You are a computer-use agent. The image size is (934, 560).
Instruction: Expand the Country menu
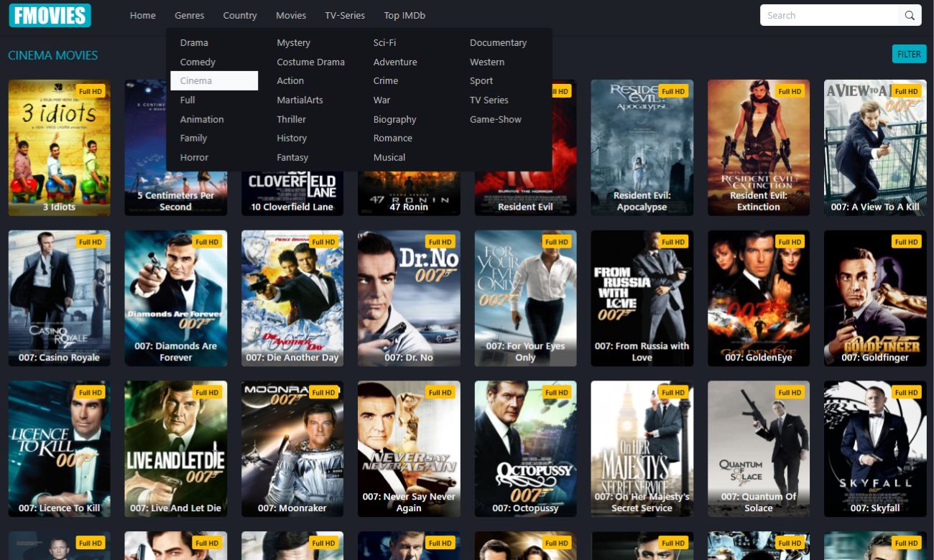coord(240,15)
